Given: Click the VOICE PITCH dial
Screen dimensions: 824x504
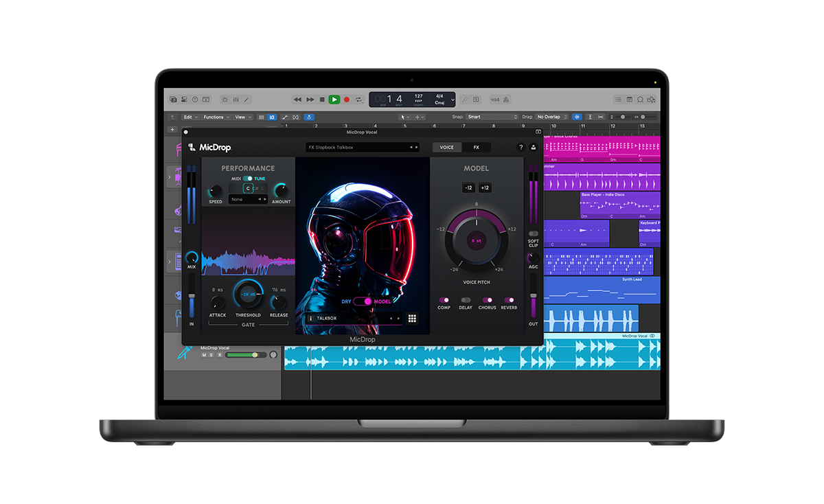Looking at the screenshot, I should [x=477, y=241].
